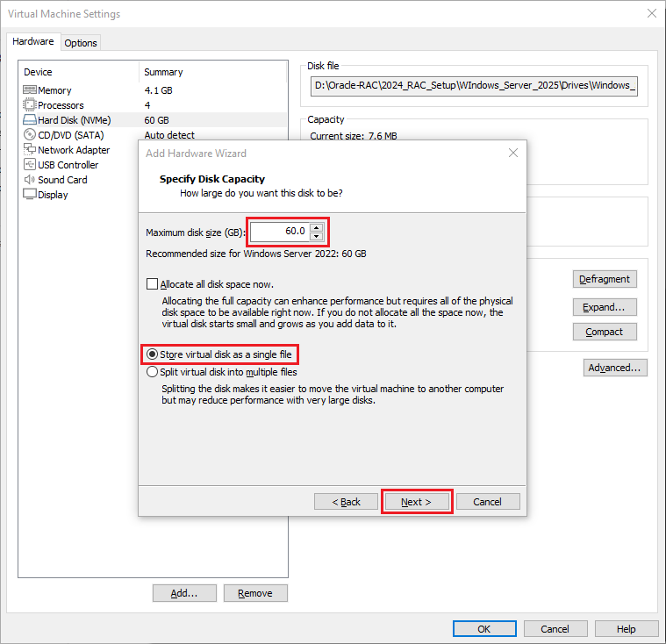Click the Sound Card speaker icon
This screenshot has width=666, height=644.
(x=30, y=180)
